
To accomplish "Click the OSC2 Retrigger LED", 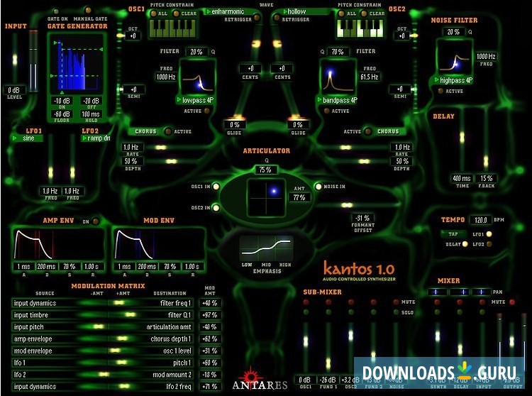I will (x=277, y=17).
